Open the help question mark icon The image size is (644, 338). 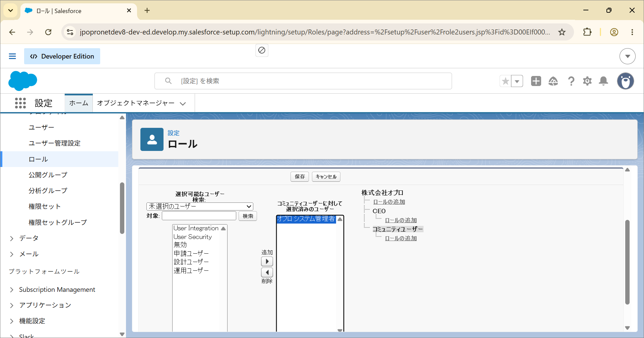point(571,81)
